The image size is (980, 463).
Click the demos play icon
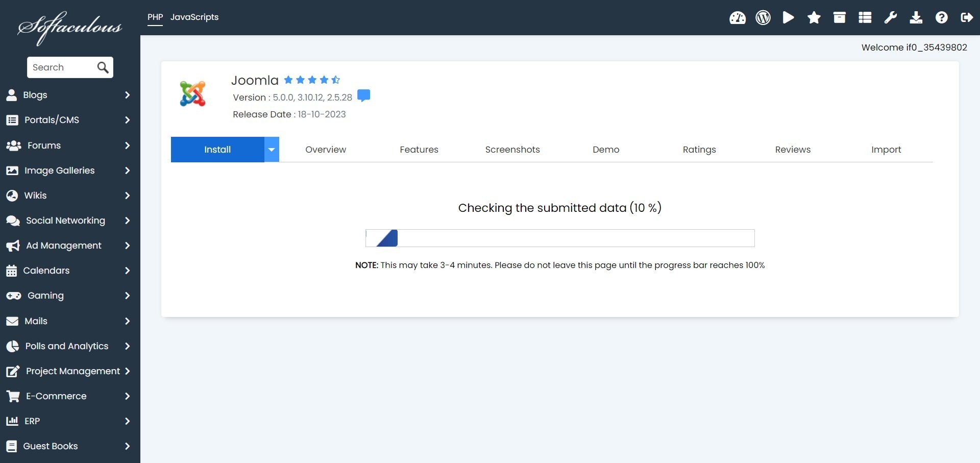click(x=788, y=18)
